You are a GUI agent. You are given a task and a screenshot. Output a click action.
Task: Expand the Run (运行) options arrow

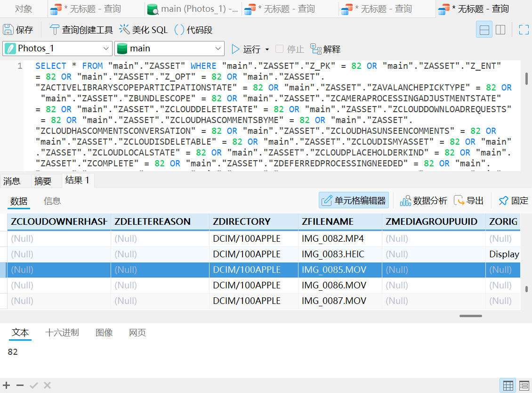267,49
